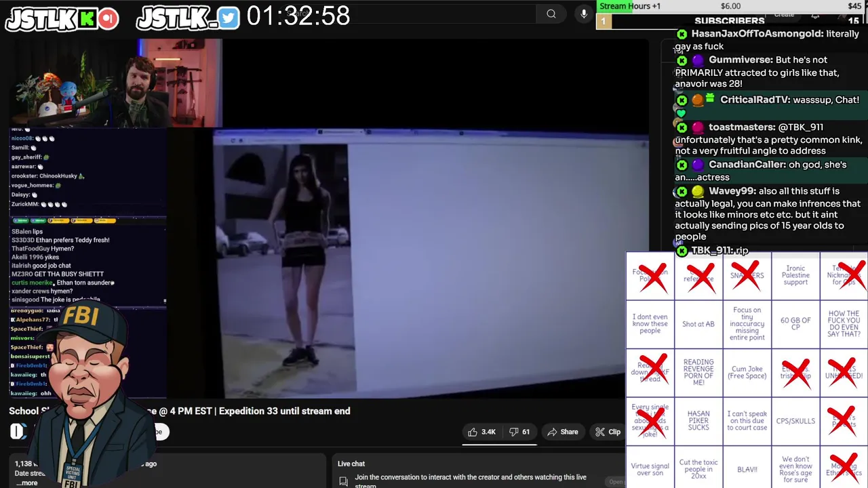Click the SUBSCRIBERS counter label
The width and height of the screenshot is (868, 488).
click(x=730, y=21)
